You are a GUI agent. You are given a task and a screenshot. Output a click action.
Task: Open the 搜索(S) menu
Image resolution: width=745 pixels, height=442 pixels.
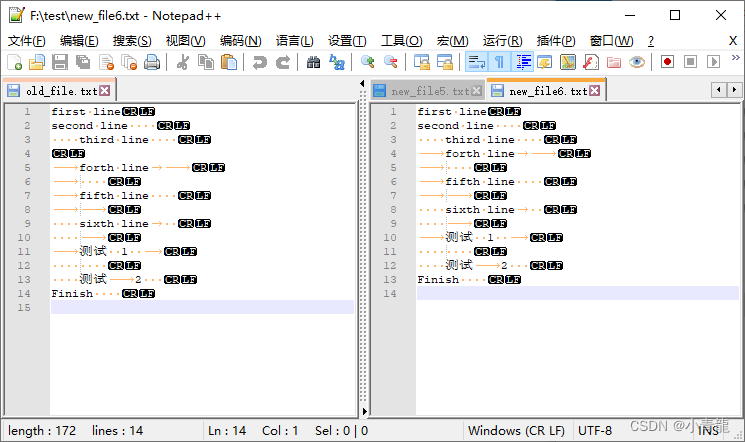click(132, 41)
